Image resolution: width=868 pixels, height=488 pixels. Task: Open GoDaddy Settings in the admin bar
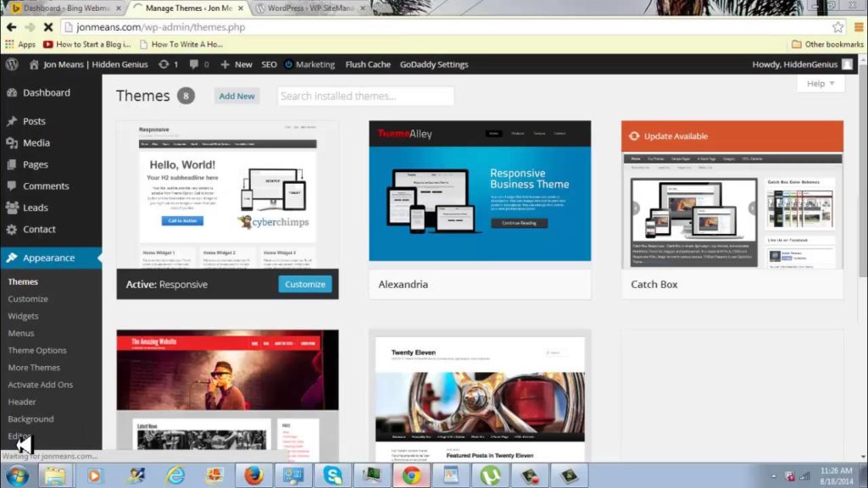click(x=434, y=64)
